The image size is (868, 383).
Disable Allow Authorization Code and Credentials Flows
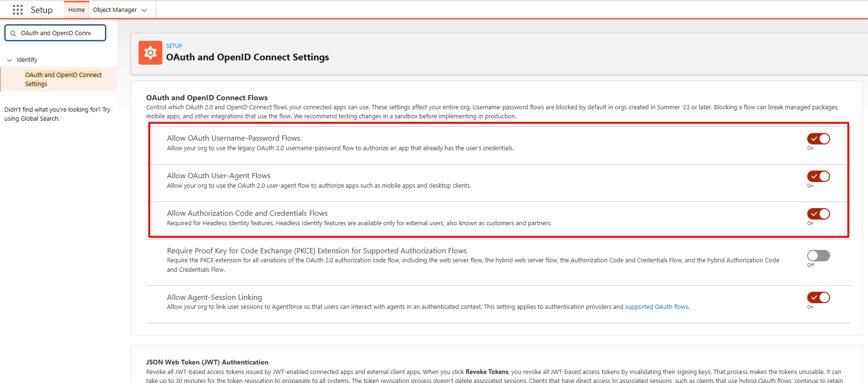click(819, 214)
